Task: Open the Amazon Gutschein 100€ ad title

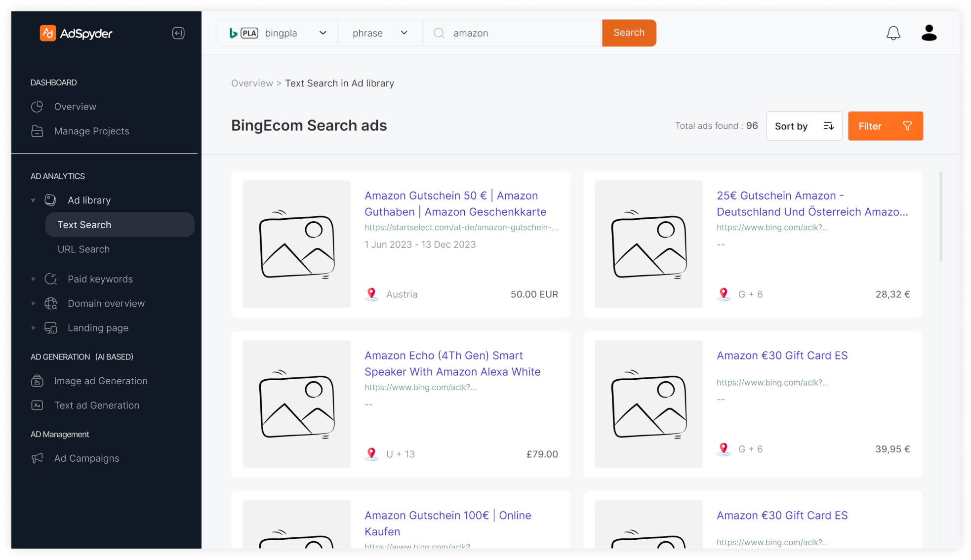Action: coord(447,523)
